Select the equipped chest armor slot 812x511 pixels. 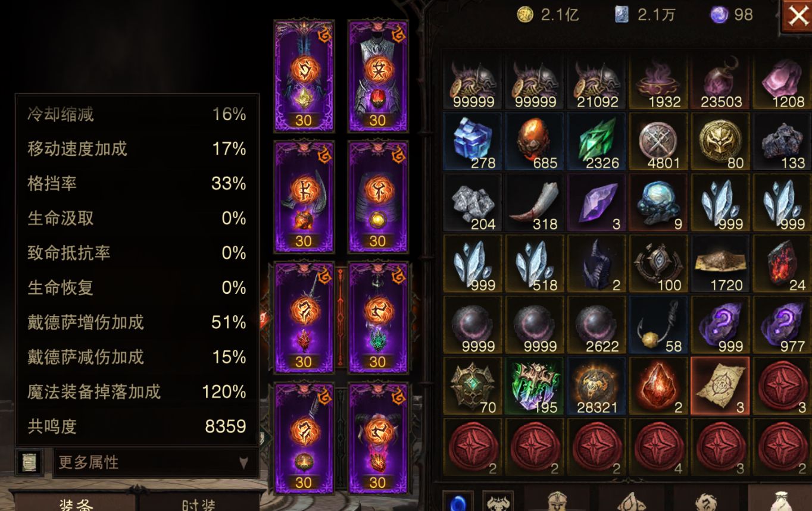click(378, 76)
